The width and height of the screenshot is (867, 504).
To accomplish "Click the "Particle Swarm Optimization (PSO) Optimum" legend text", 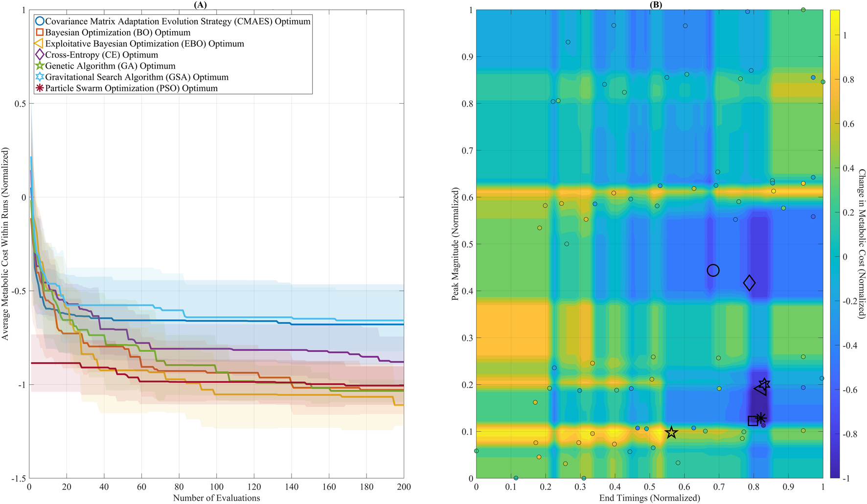I will point(131,88).
